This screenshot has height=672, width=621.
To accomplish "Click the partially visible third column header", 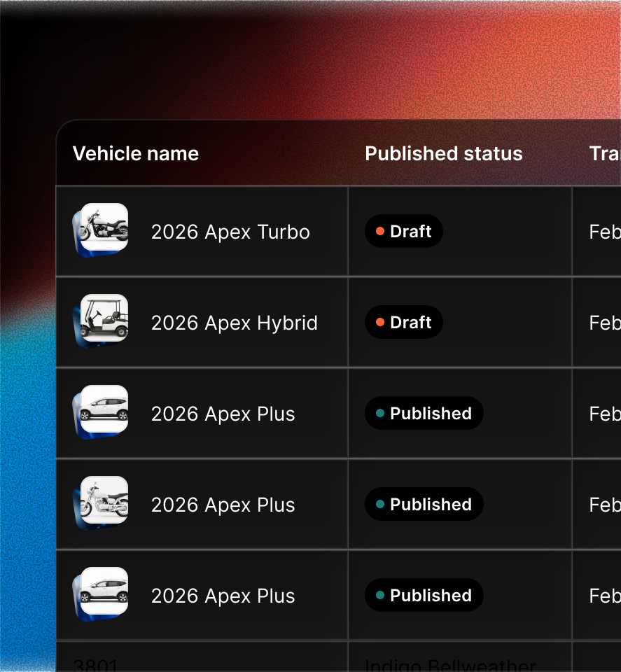I will (604, 154).
